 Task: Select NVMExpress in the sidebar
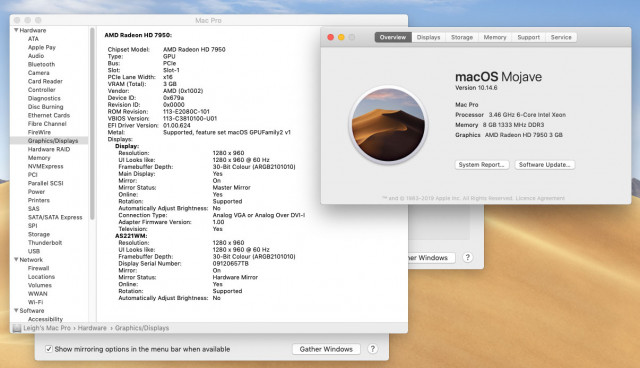coord(45,166)
